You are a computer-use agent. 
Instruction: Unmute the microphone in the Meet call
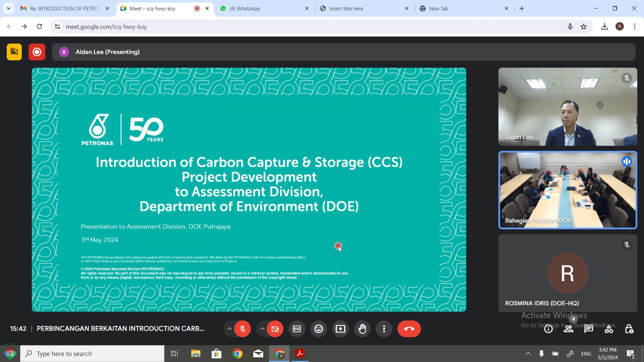[243, 329]
